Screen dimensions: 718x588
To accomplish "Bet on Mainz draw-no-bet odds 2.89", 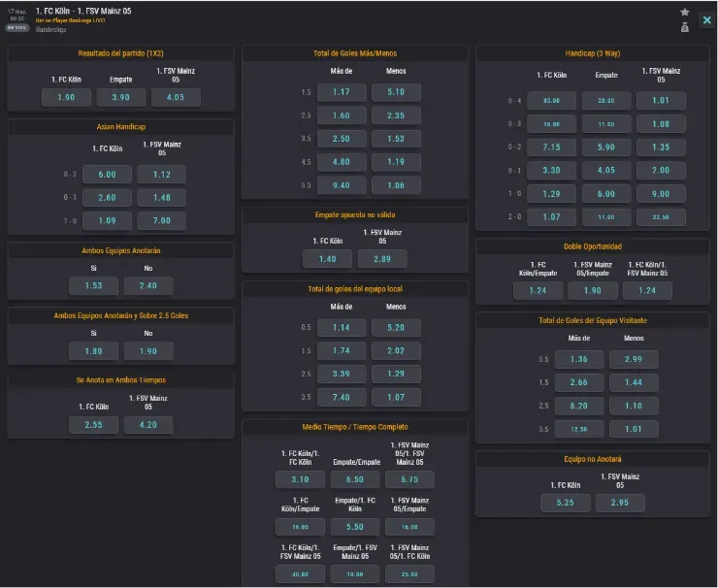I will [x=382, y=258].
